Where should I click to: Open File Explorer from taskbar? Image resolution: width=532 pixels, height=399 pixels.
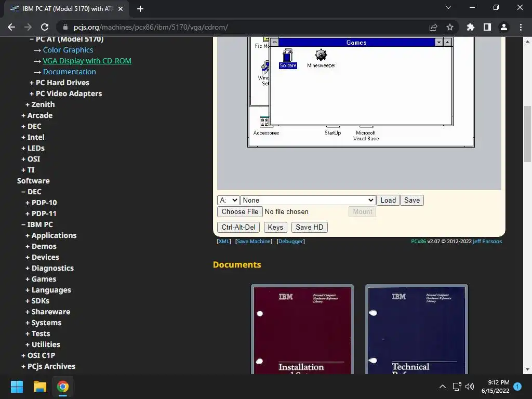(39, 387)
